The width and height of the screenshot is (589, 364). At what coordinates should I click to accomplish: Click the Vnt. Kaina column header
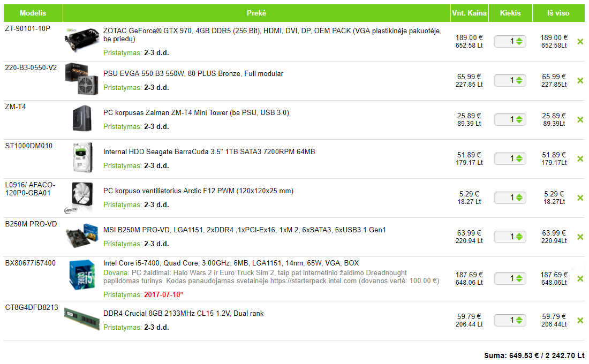(469, 13)
